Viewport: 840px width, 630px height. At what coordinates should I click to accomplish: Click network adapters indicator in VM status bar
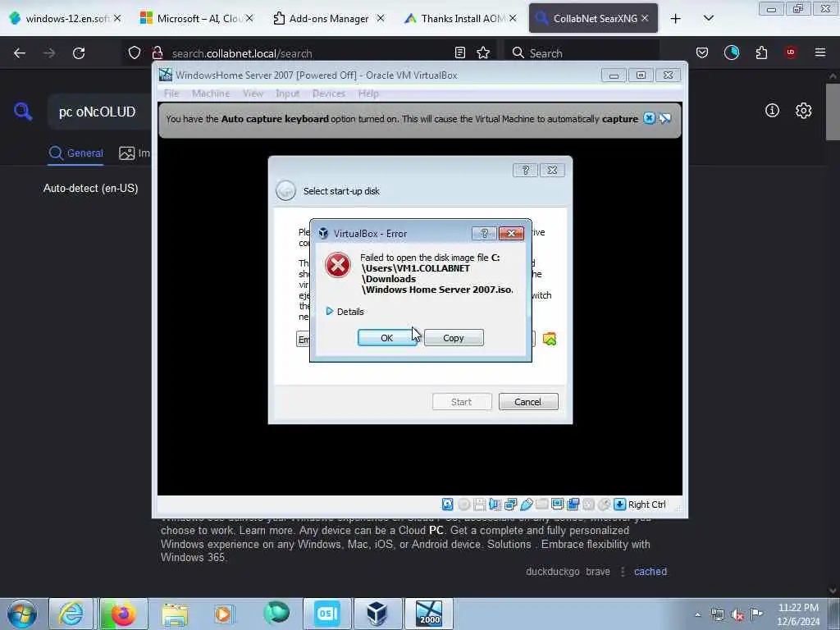point(510,504)
